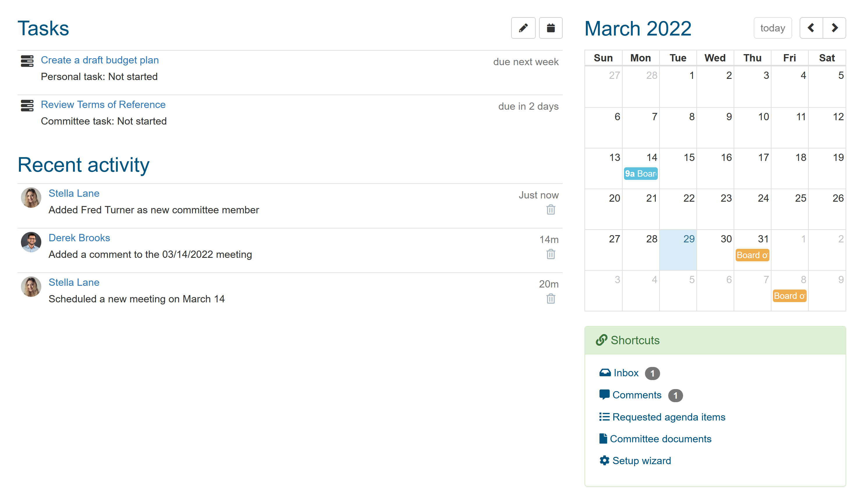The height and width of the screenshot is (495, 868).
Task: Advance calendar to next month
Action: [834, 28]
